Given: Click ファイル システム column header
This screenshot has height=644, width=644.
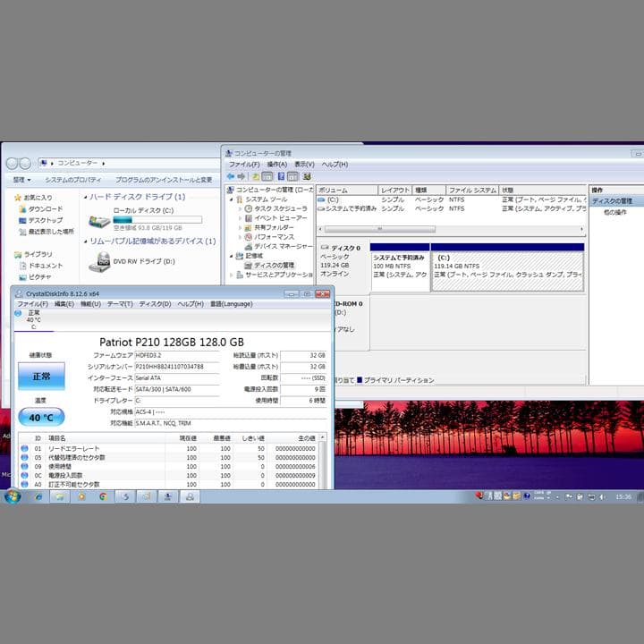Looking at the screenshot, I should [x=472, y=191].
